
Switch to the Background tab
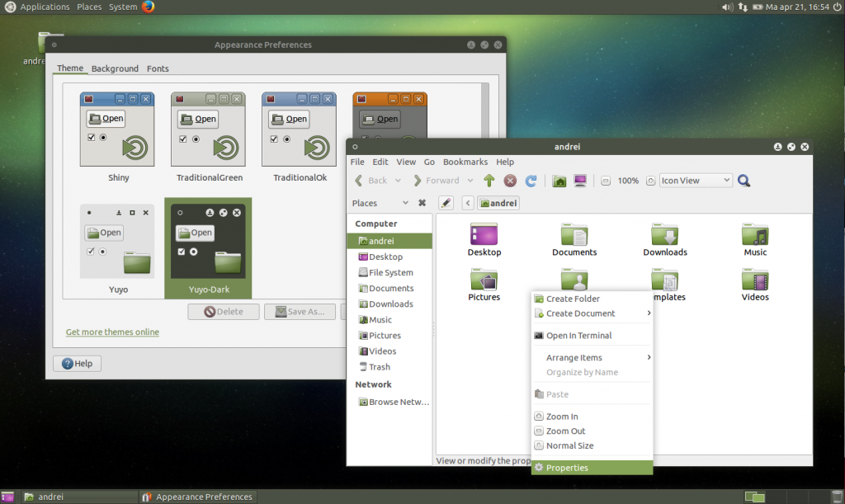[x=115, y=68]
